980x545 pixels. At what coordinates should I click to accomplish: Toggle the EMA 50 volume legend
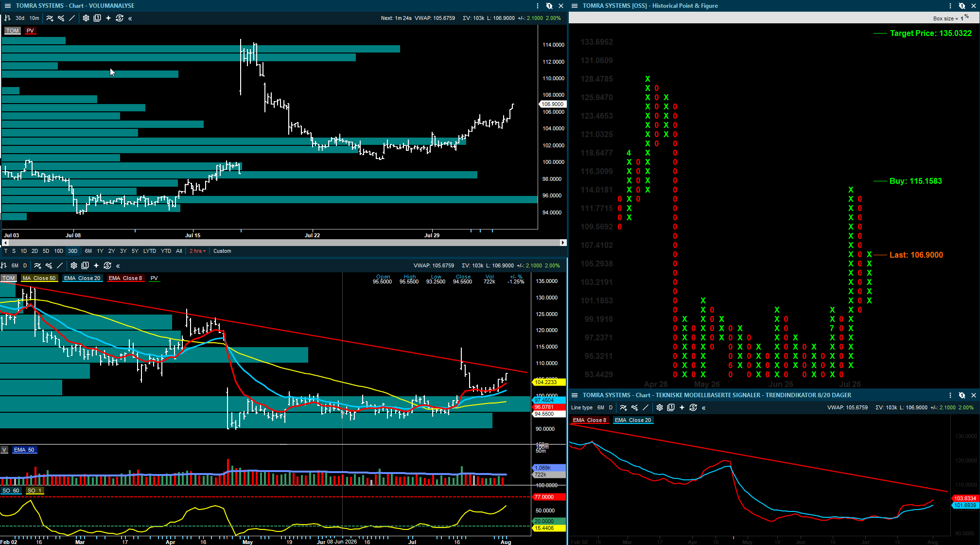[24, 450]
